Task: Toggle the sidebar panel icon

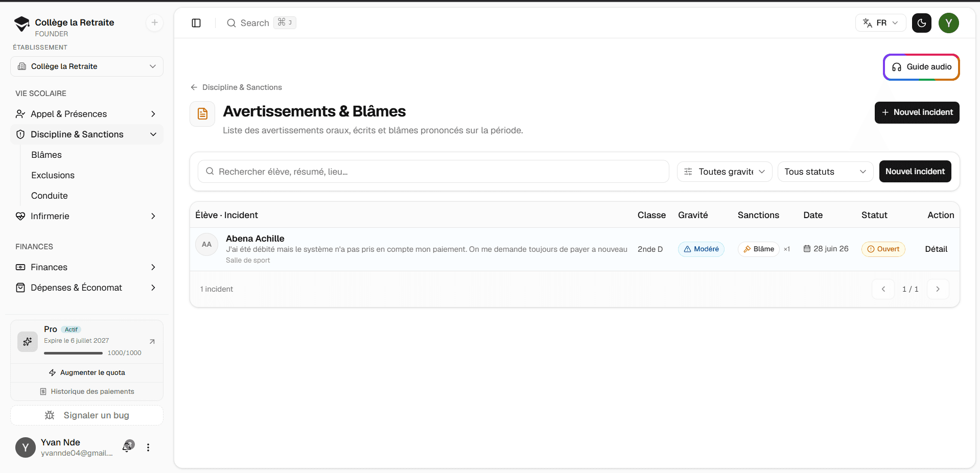Action: (x=196, y=23)
